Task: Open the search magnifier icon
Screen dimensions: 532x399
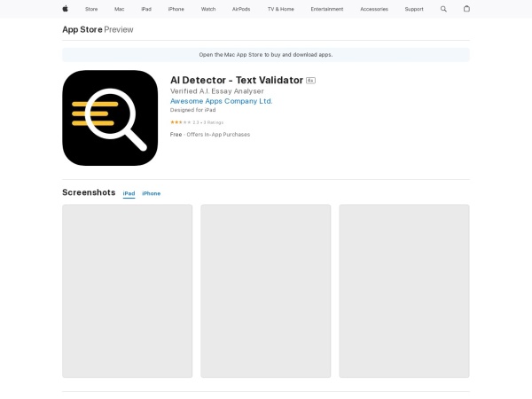Action: point(444,9)
